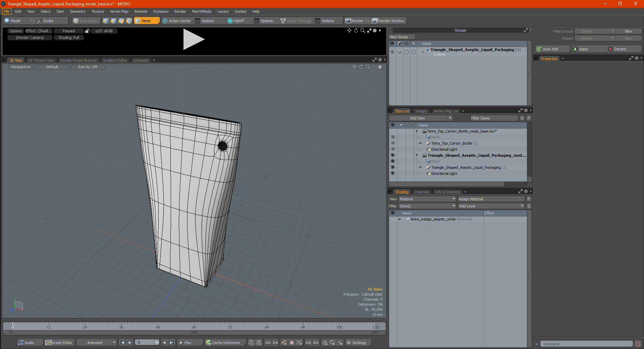This screenshot has height=349, width=644.
Task: Open Pass Groups dropdown
Action: (595, 31)
